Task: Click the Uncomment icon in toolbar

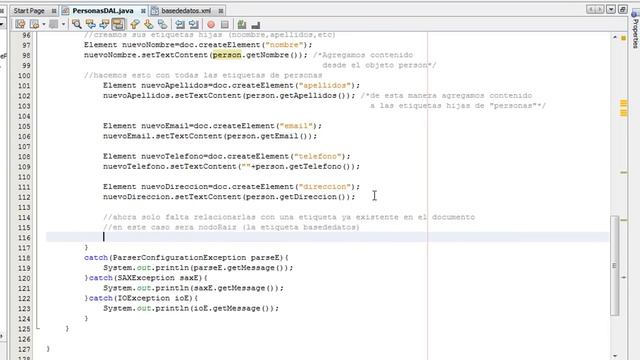Action: pos(256,24)
